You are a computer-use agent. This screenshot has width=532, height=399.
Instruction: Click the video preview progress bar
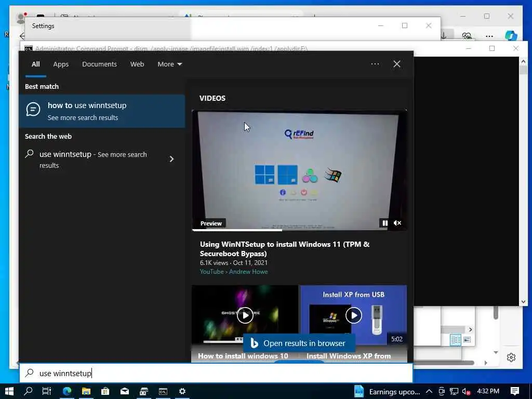(x=299, y=230)
